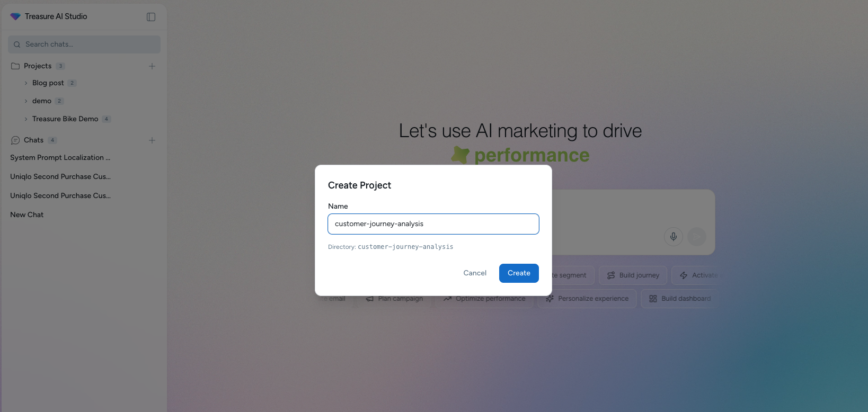Click the Build journey icon
This screenshot has width=868, height=412.
coord(611,275)
